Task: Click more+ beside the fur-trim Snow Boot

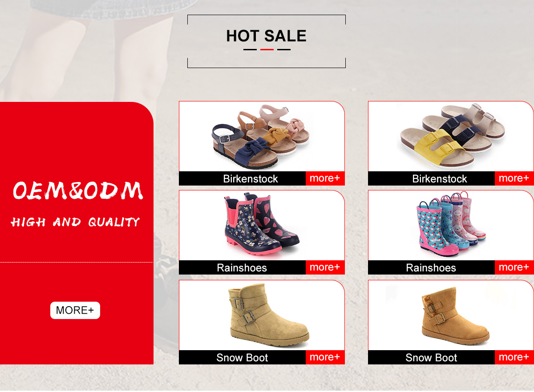Action: coord(514,357)
